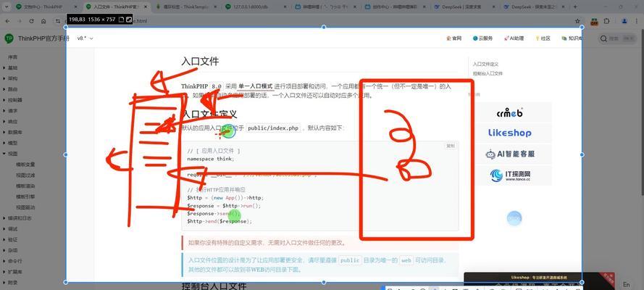
Task: Collapse the 视图 section arrow
Action: tap(4, 154)
